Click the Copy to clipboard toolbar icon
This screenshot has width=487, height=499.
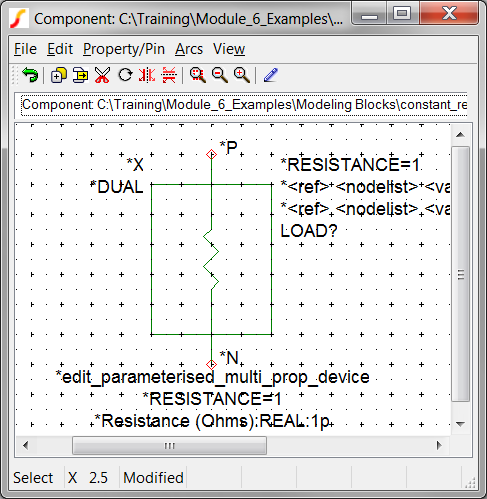[80, 75]
